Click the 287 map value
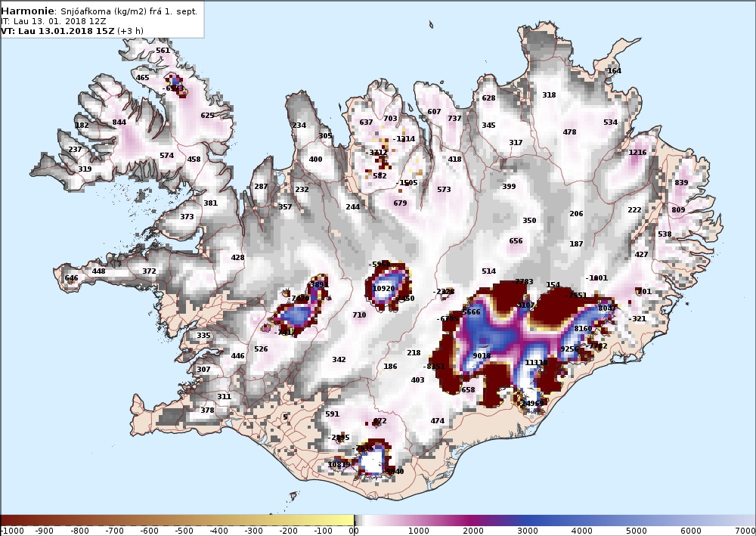Screen dimensions: 756x536 (261, 187)
